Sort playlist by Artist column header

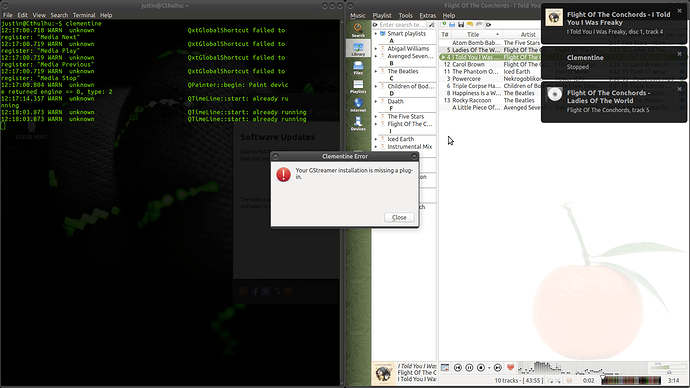click(528, 34)
